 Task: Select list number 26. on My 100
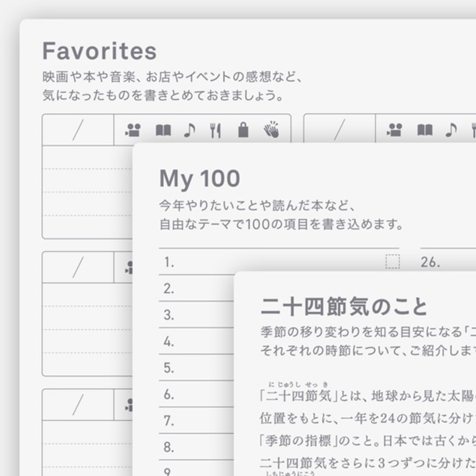pyautogui.click(x=431, y=262)
